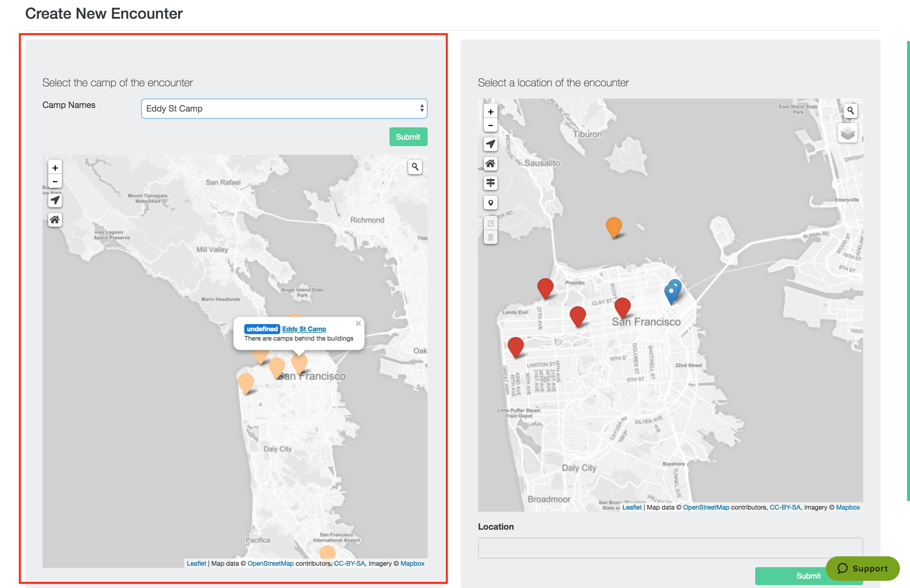The height and width of the screenshot is (588, 910).
Task: Open Eddy St Camp link in popup
Action: [303, 329]
